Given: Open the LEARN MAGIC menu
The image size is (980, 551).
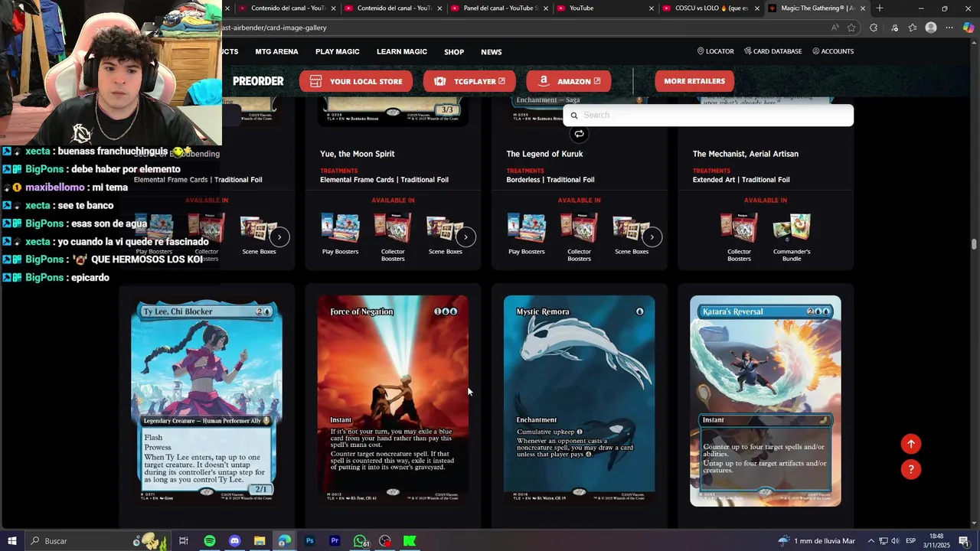Looking at the screenshot, I should tap(402, 51).
